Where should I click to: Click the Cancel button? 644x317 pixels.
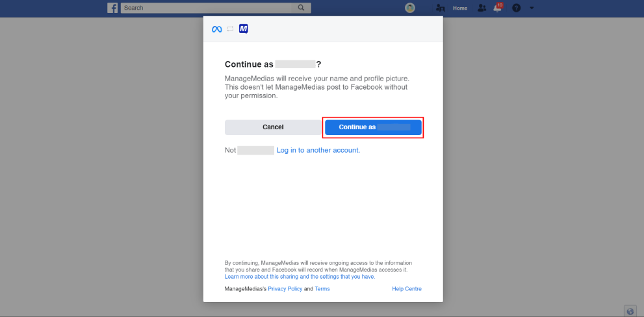click(x=273, y=127)
